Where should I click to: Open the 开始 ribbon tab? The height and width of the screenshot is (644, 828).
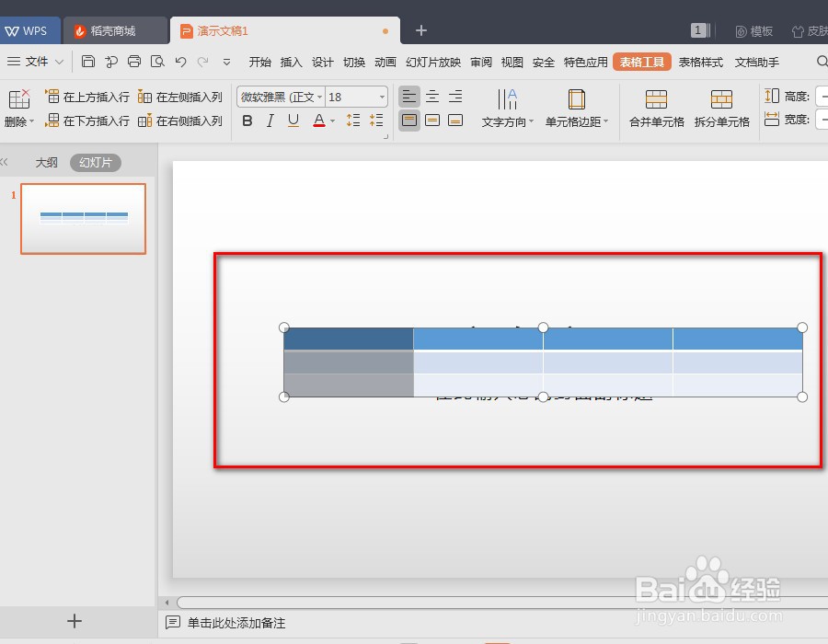(259, 63)
